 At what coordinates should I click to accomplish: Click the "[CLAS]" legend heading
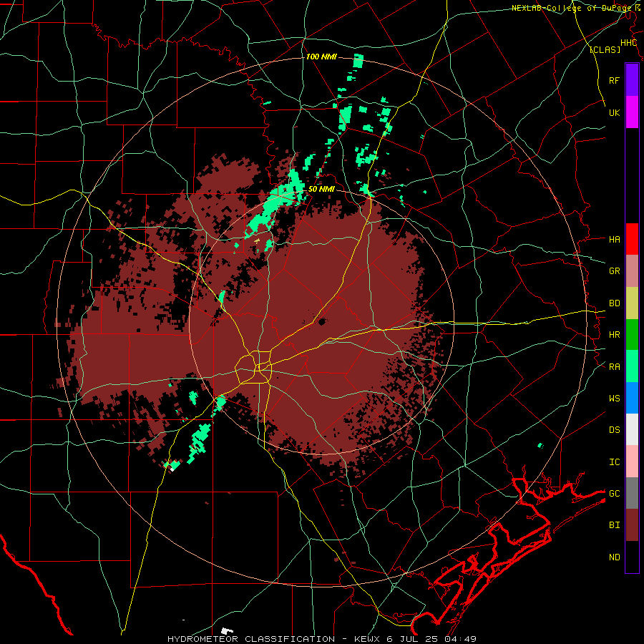pyautogui.click(x=605, y=49)
